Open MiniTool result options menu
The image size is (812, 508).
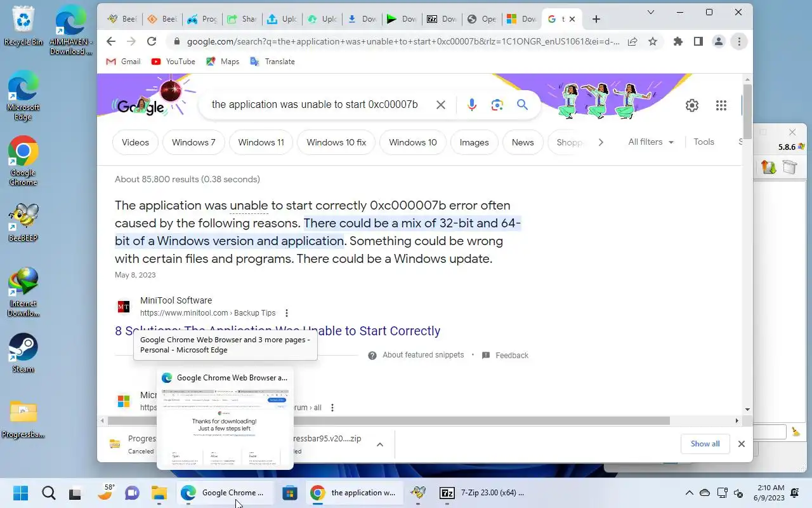(287, 313)
